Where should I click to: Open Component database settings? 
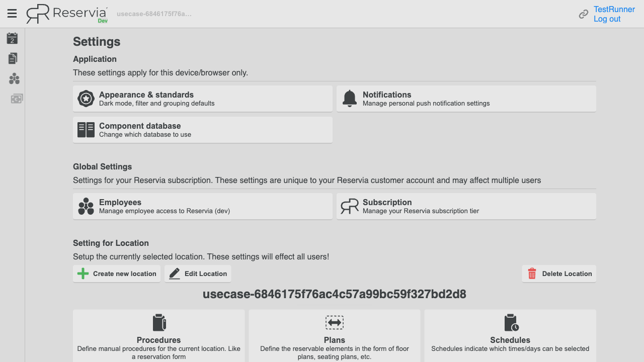(203, 130)
